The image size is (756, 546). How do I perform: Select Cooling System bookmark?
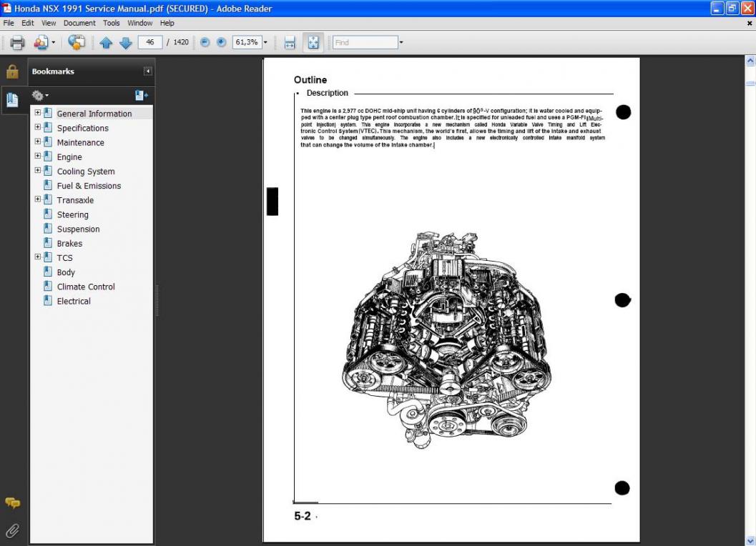(x=86, y=172)
